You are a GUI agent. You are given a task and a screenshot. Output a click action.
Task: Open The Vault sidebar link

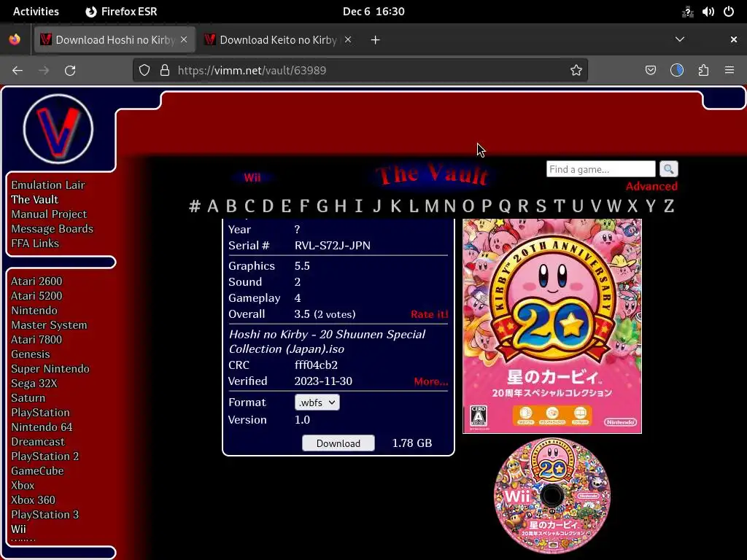point(35,200)
